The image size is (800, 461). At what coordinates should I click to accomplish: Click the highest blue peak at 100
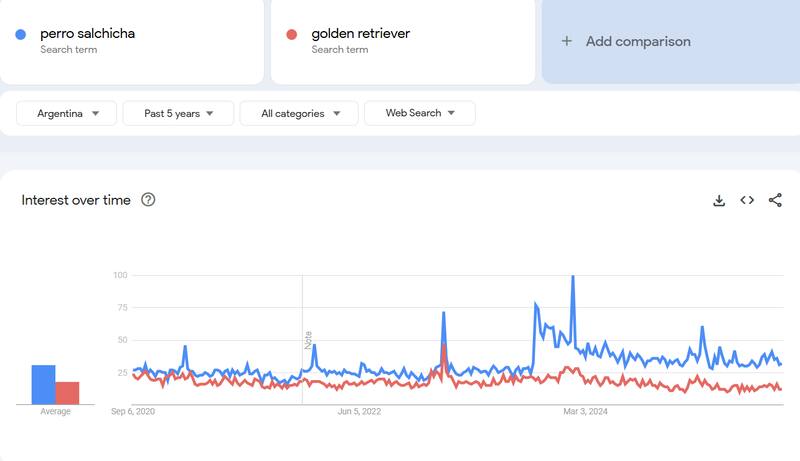(573, 277)
